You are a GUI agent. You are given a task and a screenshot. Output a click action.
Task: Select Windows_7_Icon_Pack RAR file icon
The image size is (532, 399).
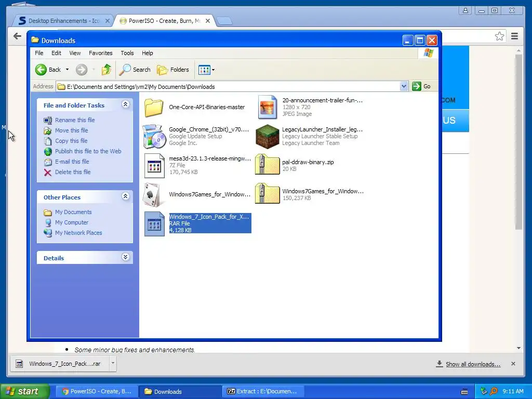point(154,224)
